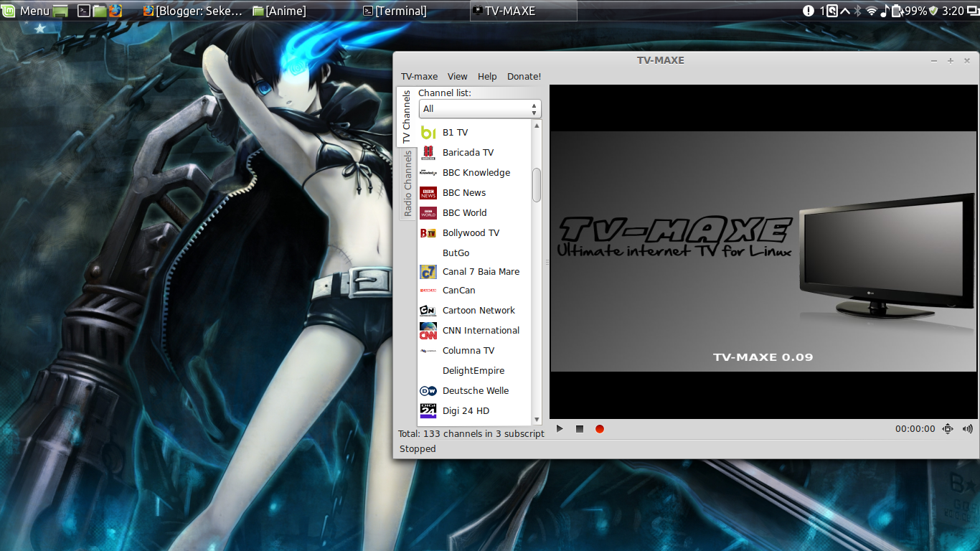The image size is (980, 551).
Task: Click the Cartoon Network logo icon
Action: pos(428,311)
